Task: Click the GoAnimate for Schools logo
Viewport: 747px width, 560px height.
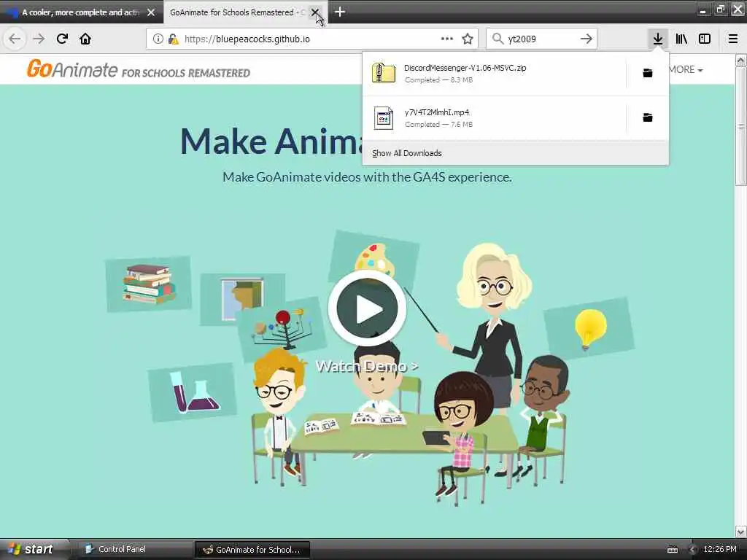Action: (139, 69)
